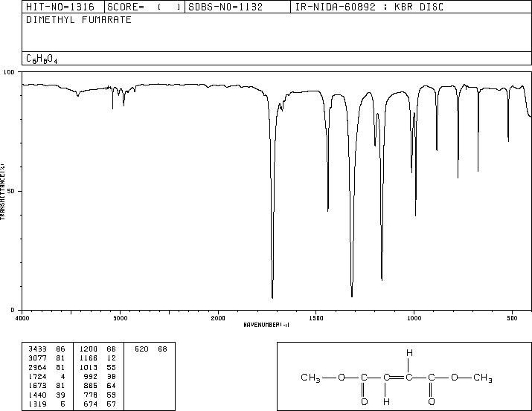The height and width of the screenshot is (411, 532).
Task: Select peak value 1166 in the table
Action: click(89, 358)
